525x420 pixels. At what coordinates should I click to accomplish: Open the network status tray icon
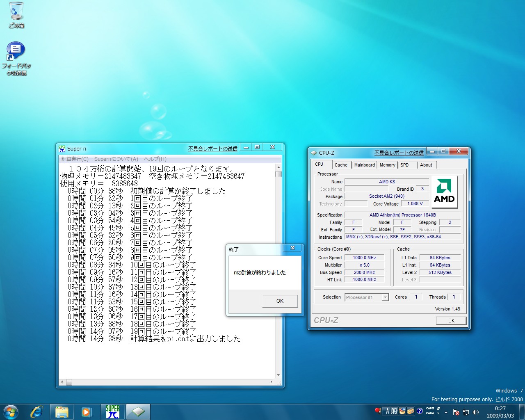466,412
